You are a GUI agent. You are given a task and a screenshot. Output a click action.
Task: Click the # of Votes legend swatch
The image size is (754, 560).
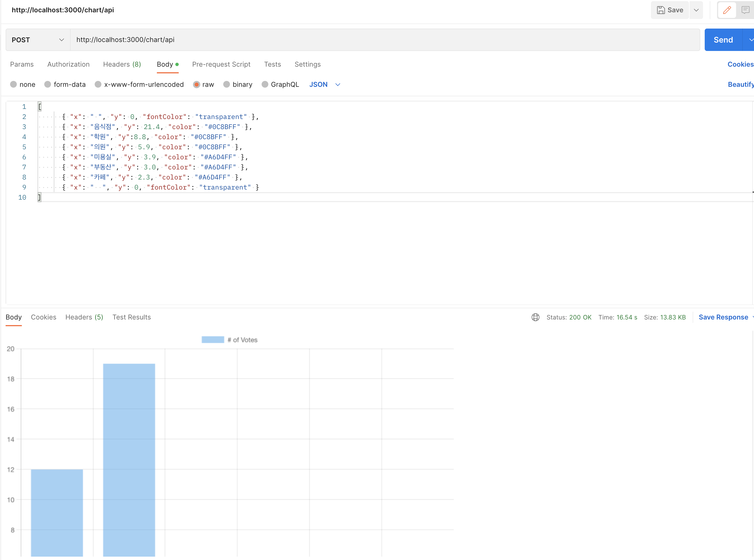213,340
